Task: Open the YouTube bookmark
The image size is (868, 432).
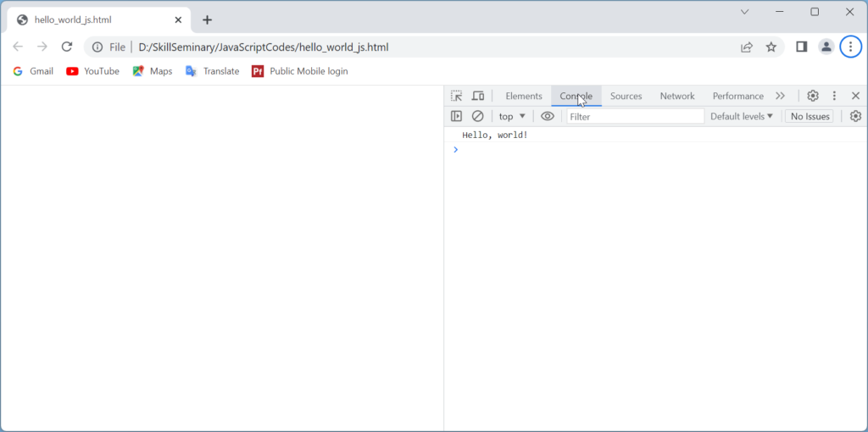Action: (x=93, y=71)
